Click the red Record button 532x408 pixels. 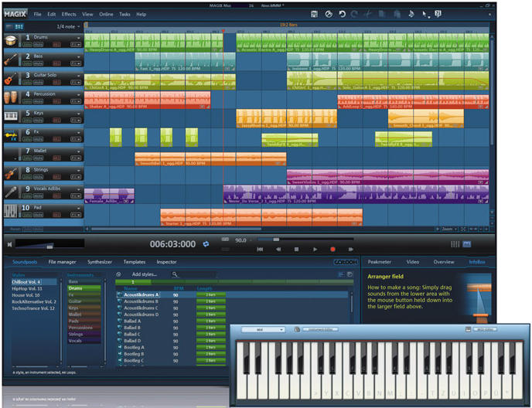point(332,250)
